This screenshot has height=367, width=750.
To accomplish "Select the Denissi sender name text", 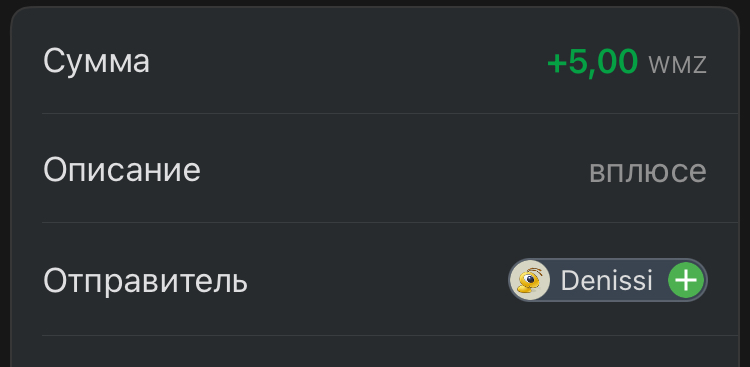I will click(x=606, y=280).
